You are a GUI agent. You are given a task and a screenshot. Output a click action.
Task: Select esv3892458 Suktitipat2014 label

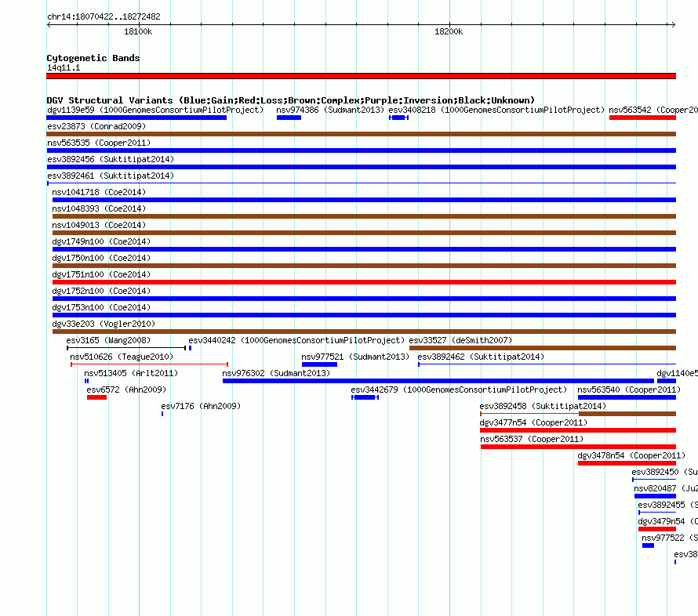click(x=543, y=406)
